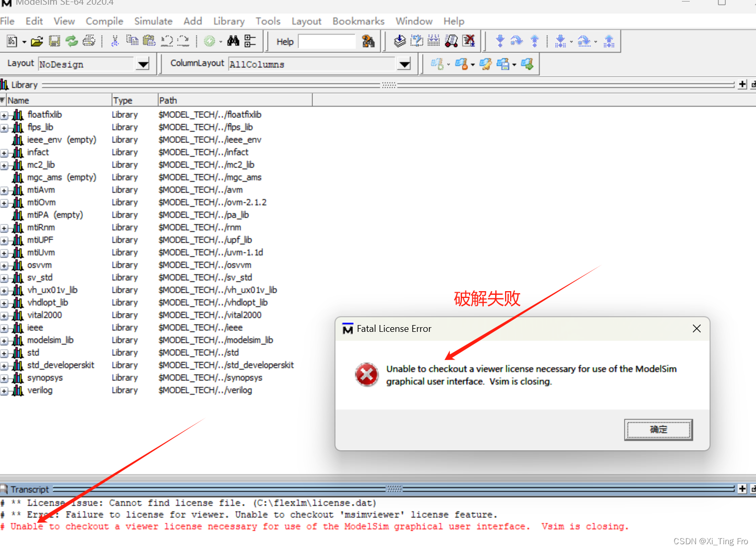
Task: Expand the verilog library node
Action: pyautogui.click(x=4, y=391)
